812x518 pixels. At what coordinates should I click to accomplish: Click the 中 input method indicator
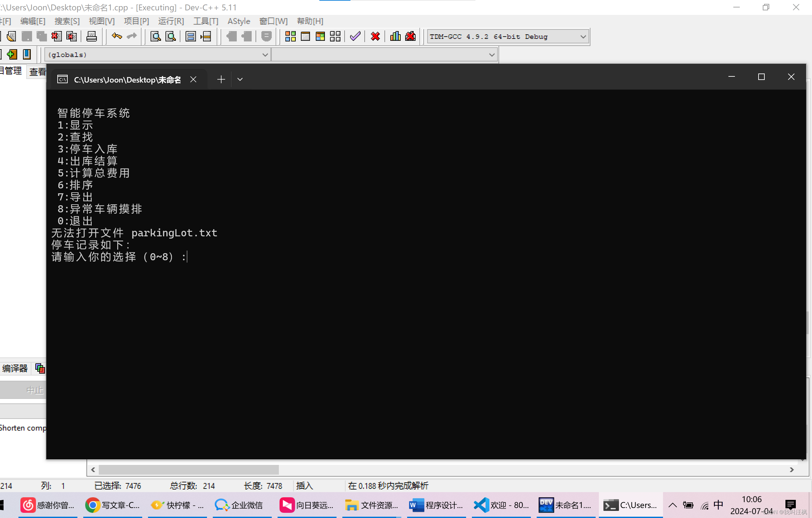pyautogui.click(x=719, y=504)
